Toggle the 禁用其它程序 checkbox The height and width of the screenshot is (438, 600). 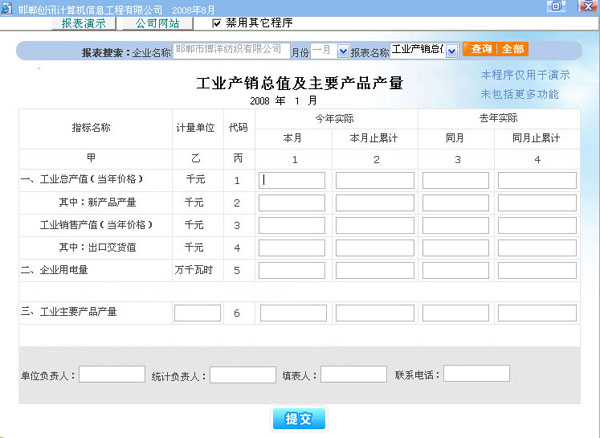[217, 22]
